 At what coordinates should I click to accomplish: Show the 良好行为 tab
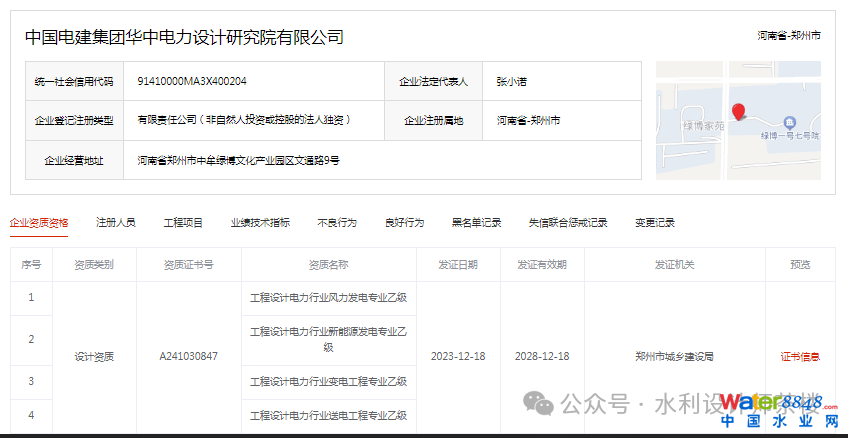[x=404, y=222]
